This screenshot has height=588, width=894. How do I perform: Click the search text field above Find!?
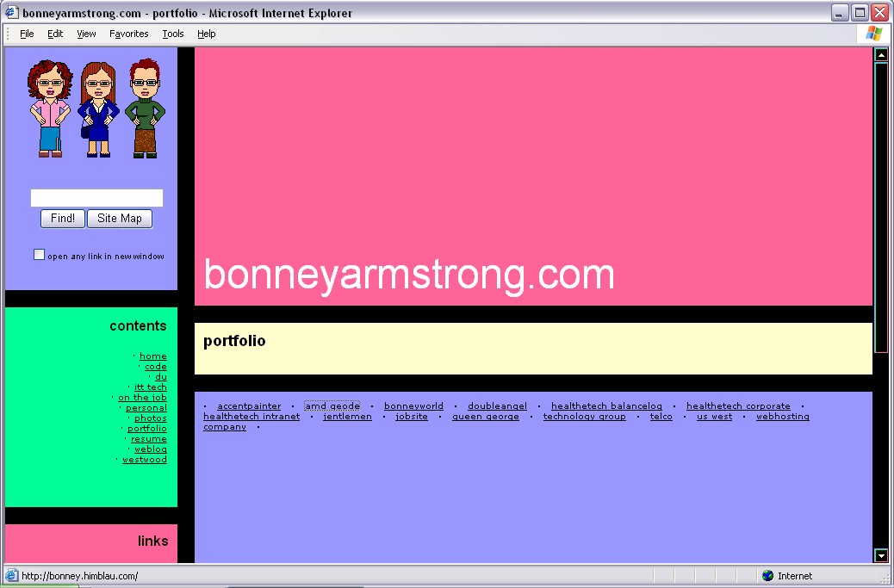[96, 198]
